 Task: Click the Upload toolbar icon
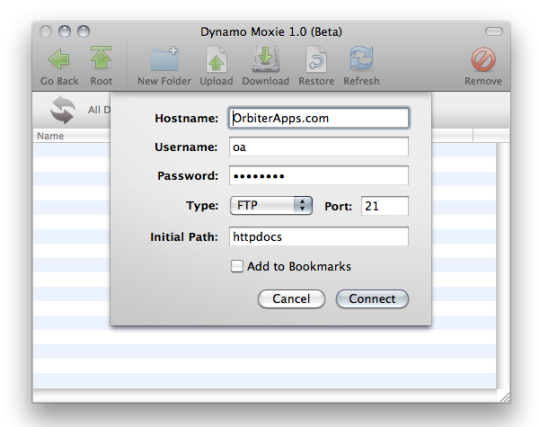216,59
